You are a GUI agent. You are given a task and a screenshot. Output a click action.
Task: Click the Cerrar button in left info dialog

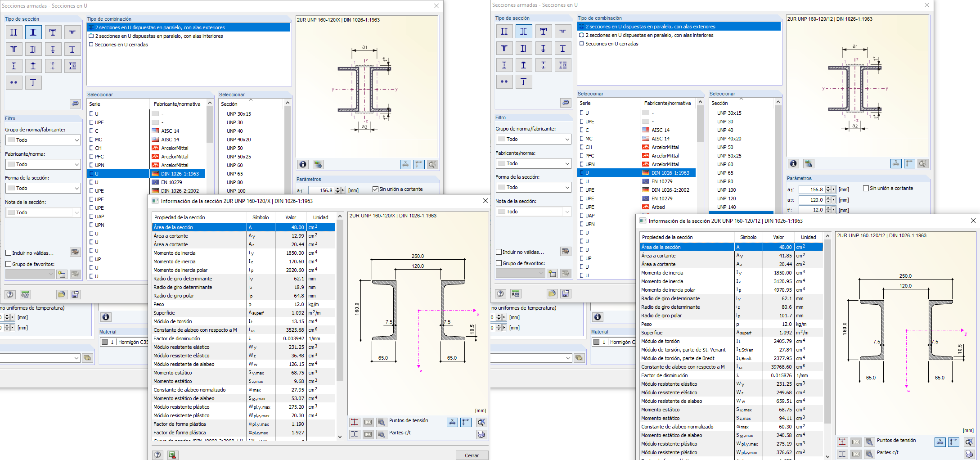472,455
